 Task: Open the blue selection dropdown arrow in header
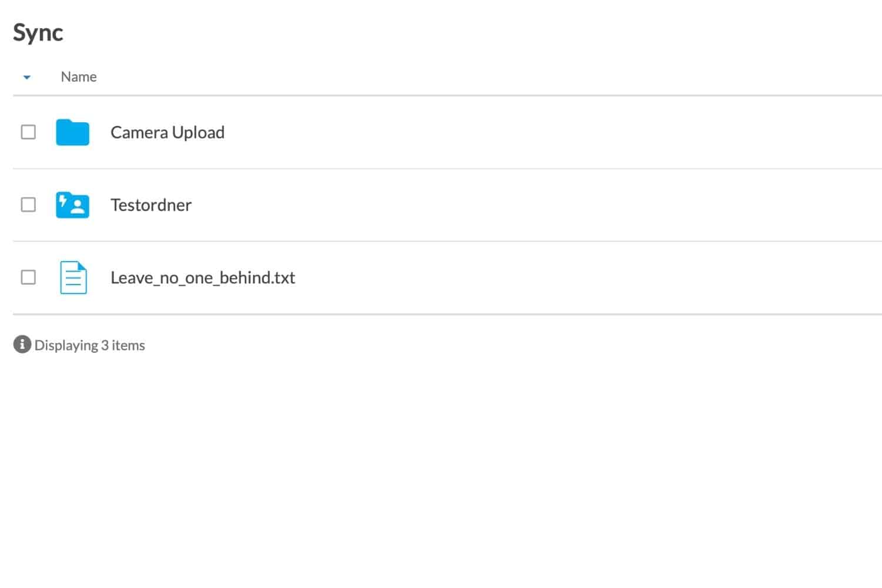(26, 77)
